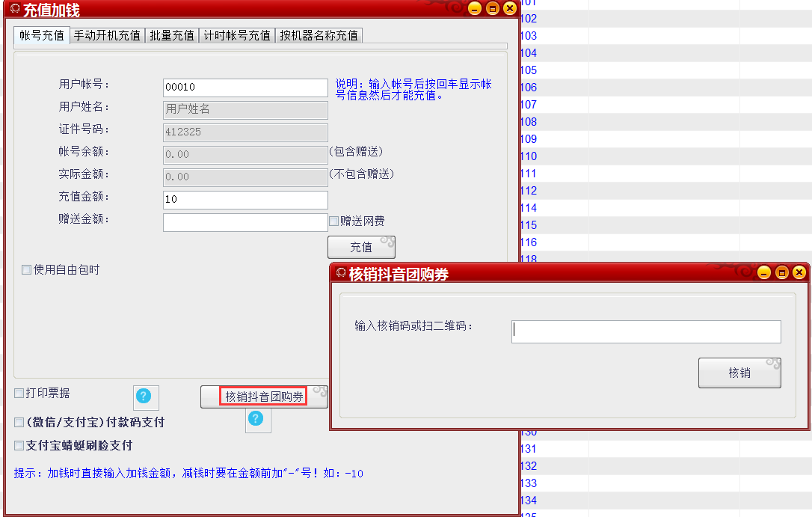Minimize the 核销抖音团购券 dialog
The height and width of the screenshot is (517, 812).
point(763,272)
